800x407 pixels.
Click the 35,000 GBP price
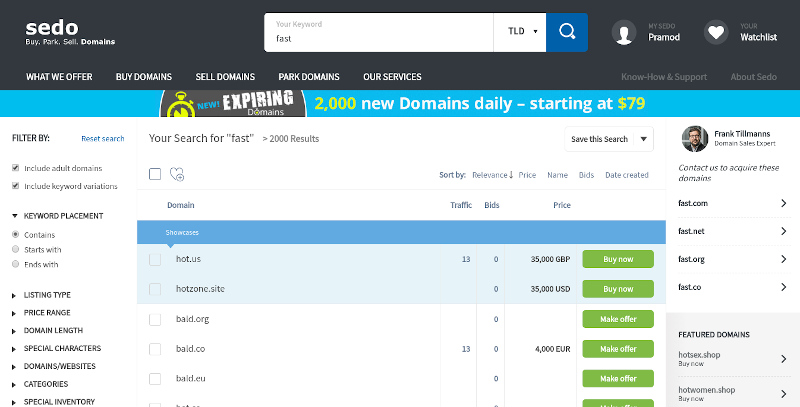pos(550,259)
